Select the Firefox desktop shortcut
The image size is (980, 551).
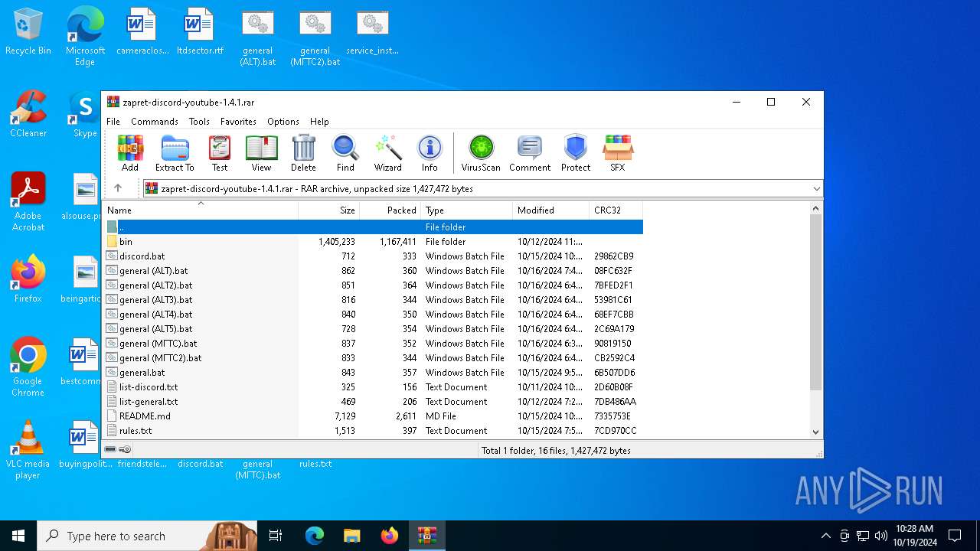pos(28,279)
